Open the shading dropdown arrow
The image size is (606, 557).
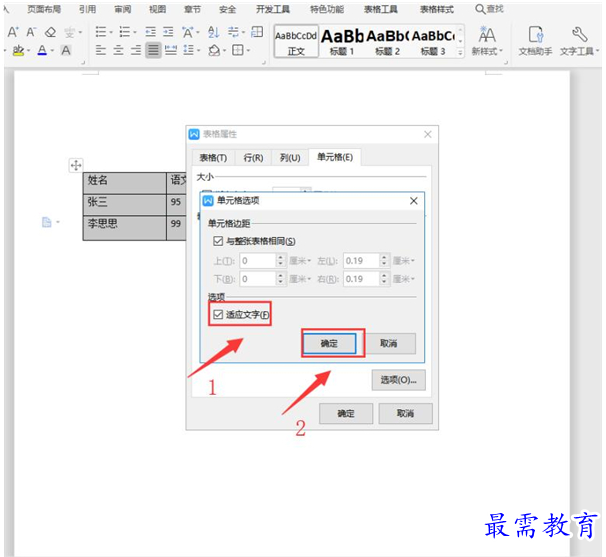pyautogui.click(x=224, y=51)
